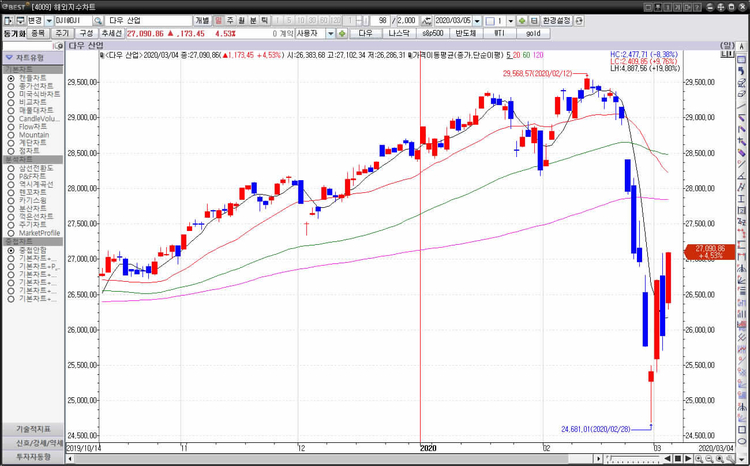This screenshot has height=466, width=750.
Task: Switch to the monthly 월 period
Action: [242, 21]
